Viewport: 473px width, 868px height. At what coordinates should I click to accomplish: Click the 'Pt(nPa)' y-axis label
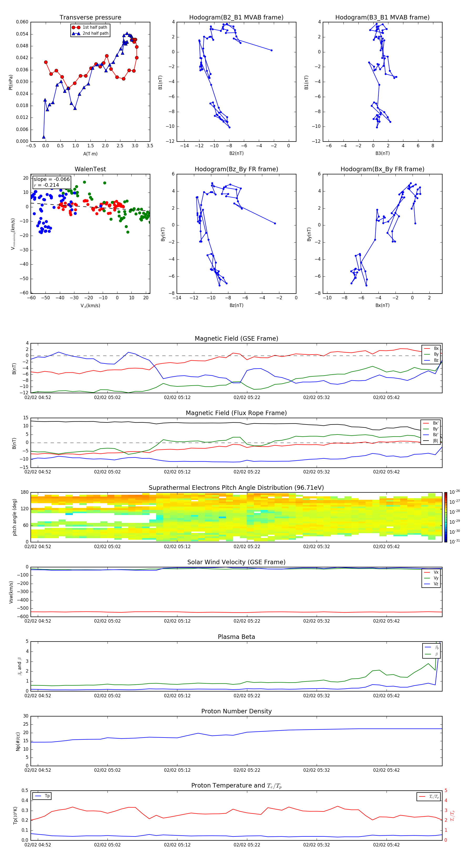click(11, 82)
